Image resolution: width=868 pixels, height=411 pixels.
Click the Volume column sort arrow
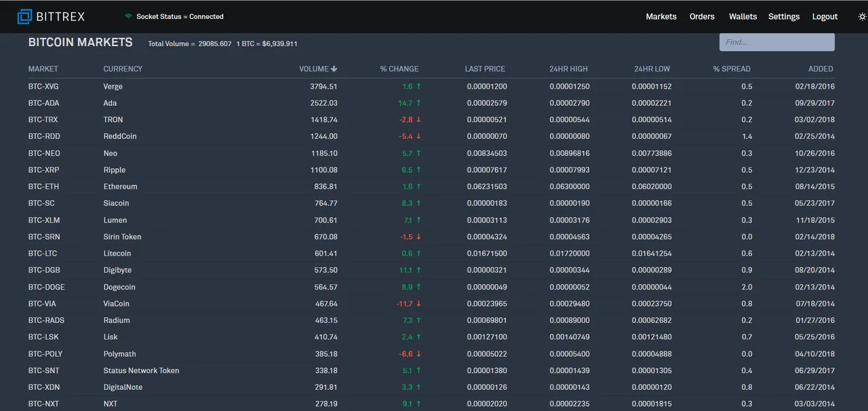(334, 68)
